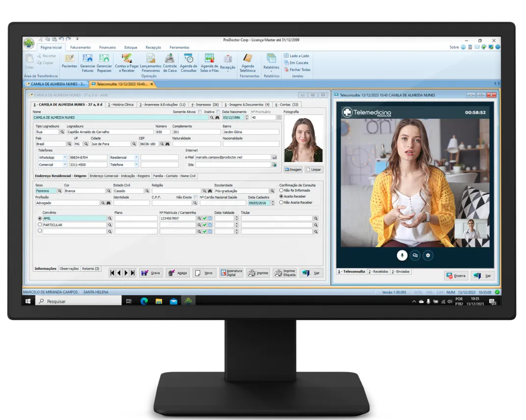Viewport: 526px width, 420px height.
Task: Open the Agenda Telefônica
Action: (248, 64)
